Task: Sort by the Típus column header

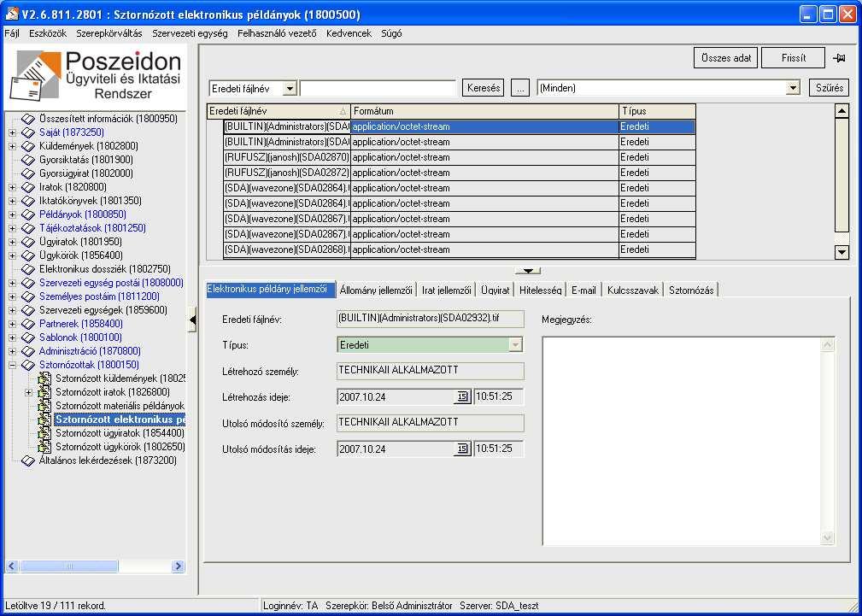Action: coord(657,111)
